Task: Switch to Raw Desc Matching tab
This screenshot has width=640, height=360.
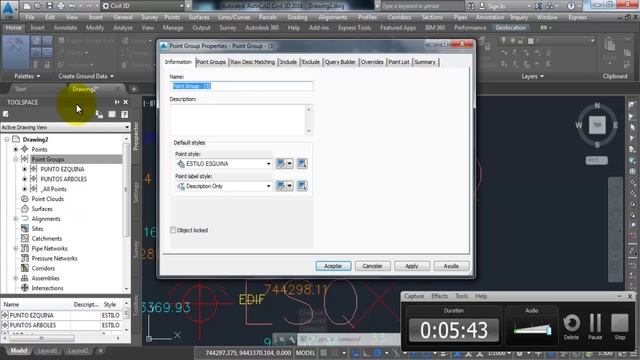Action: click(253, 62)
